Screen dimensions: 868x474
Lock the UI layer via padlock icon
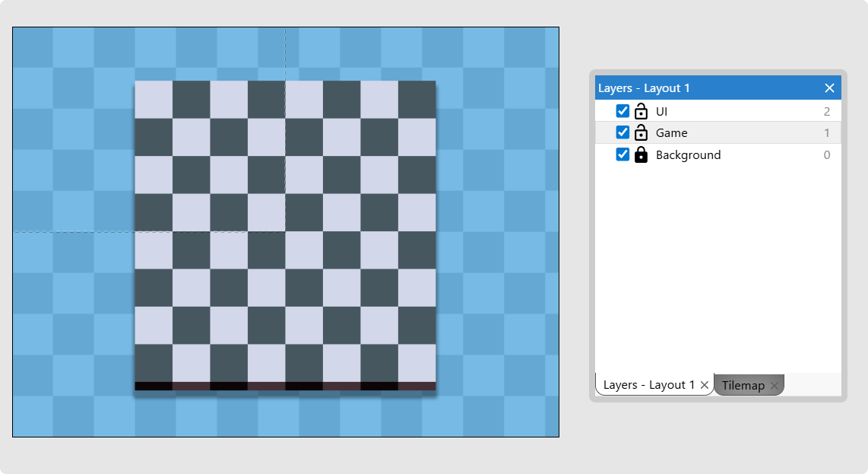coord(641,111)
